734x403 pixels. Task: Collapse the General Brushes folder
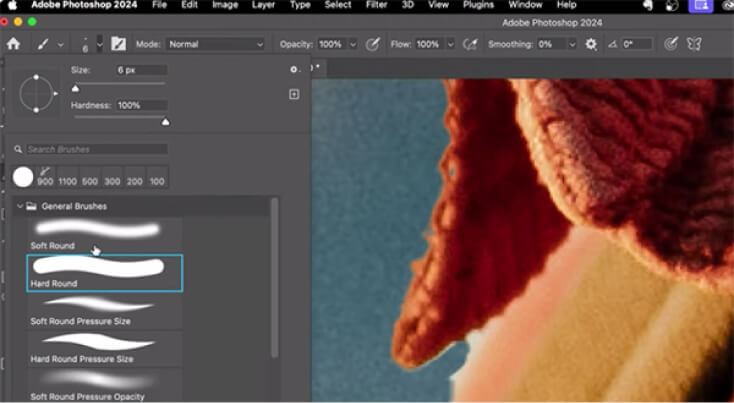coord(21,206)
